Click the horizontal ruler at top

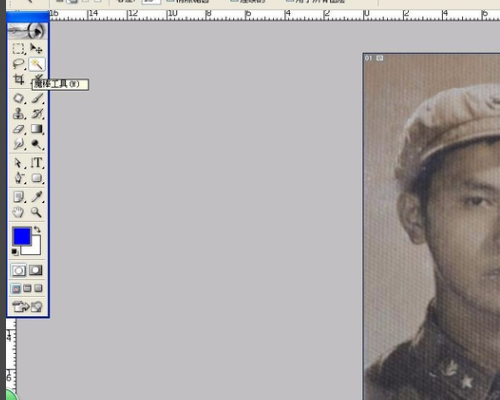click(275, 15)
